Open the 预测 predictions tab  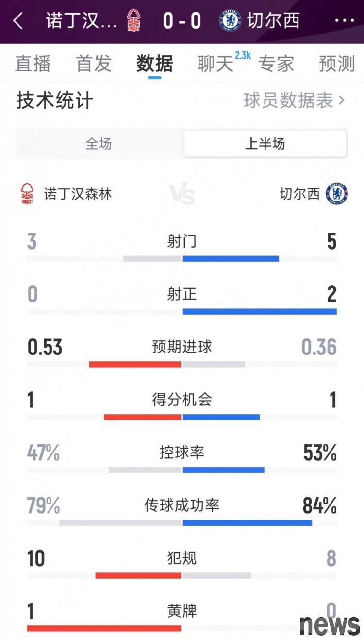337,64
